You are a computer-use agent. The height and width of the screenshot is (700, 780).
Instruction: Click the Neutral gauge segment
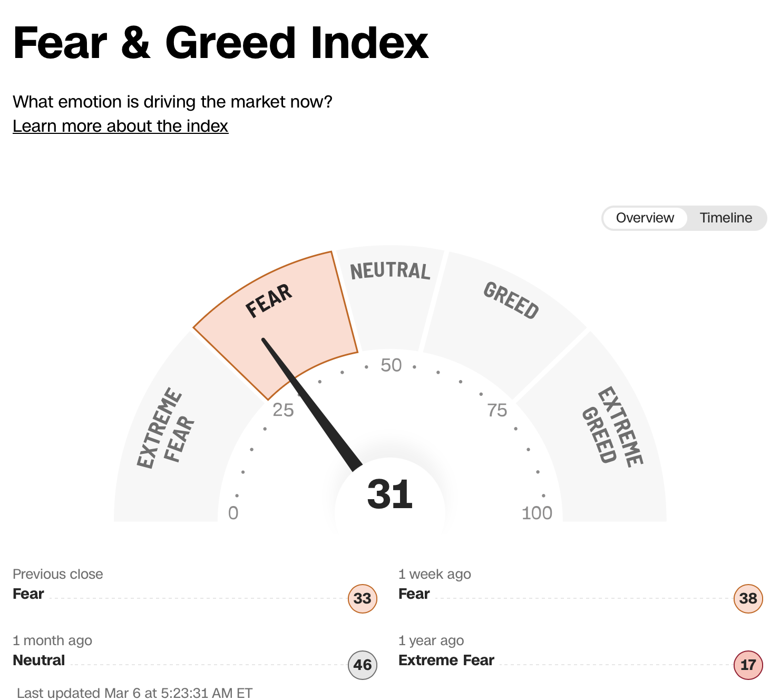(390, 295)
